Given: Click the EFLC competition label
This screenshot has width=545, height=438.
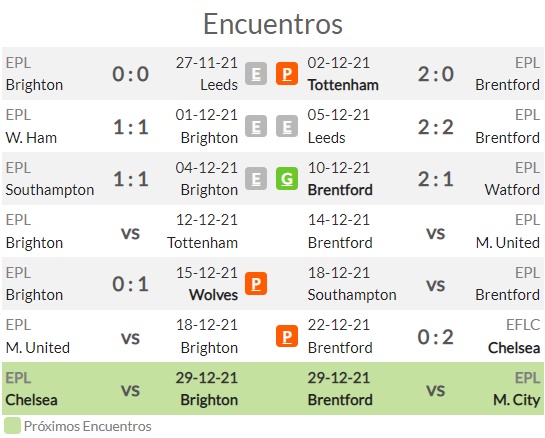Looking at the screenshot, I should pos(523,325).
